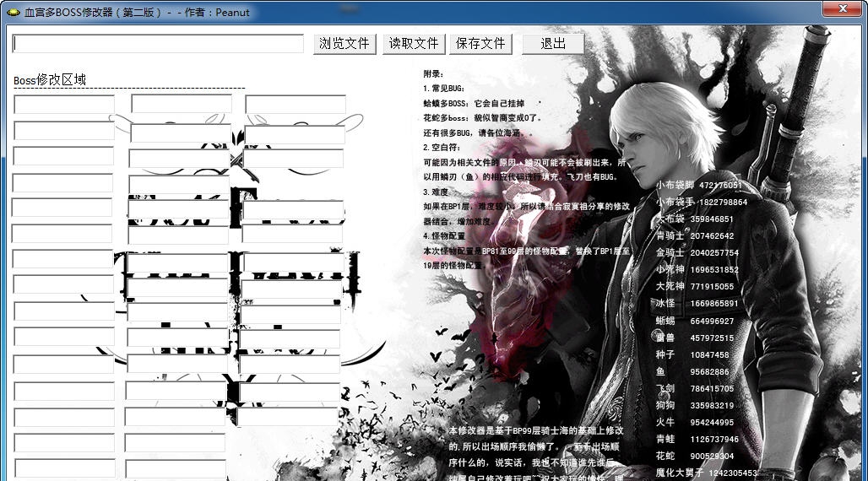Click the 花蛇 900529304 entry

pyautogui.click(x=695, y=456)
